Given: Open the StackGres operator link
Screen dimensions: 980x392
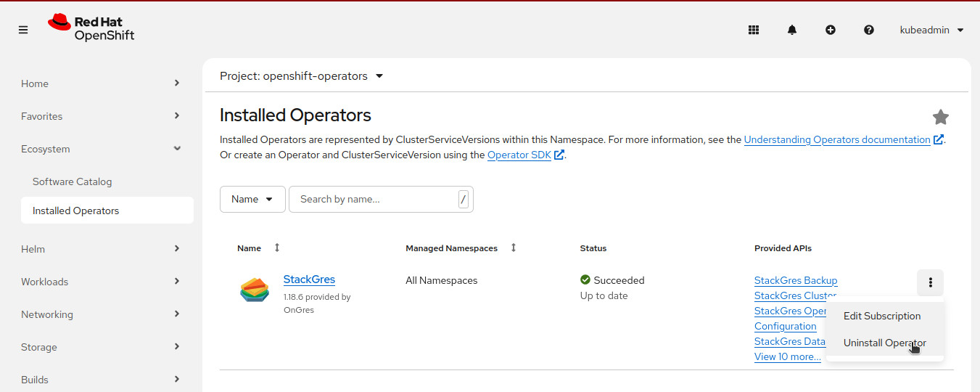Looking at the screenshot, I should [x=309, y=279].
